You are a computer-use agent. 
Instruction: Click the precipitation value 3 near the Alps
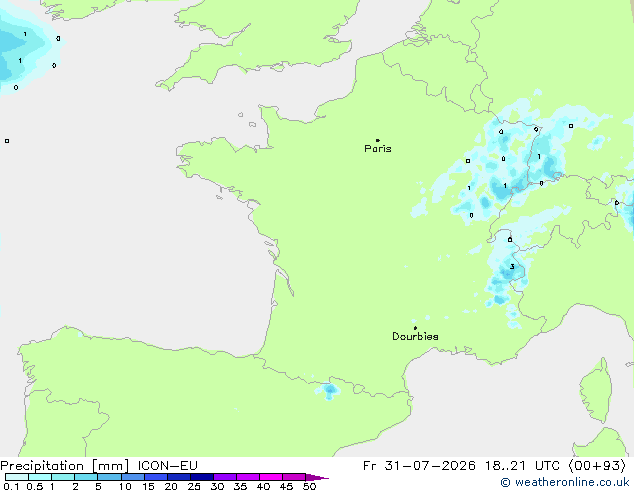click(512, 266)
